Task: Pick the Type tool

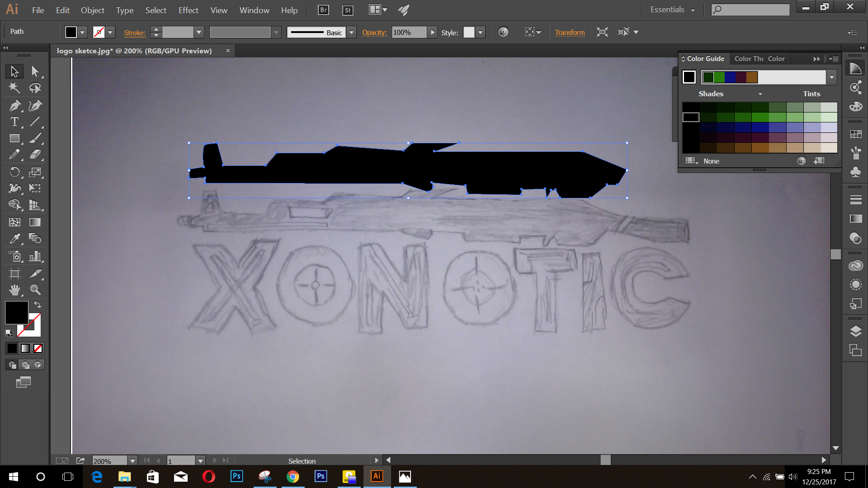Action: click(14, 122)
